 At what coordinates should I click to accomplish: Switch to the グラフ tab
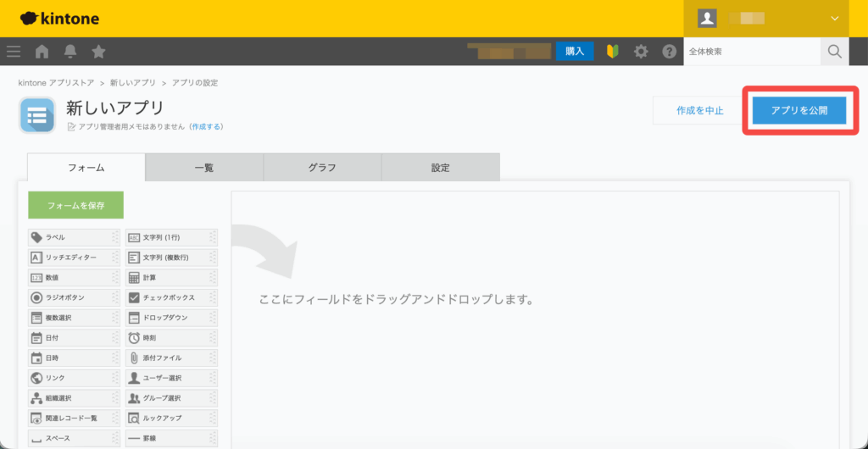(322, 168)
